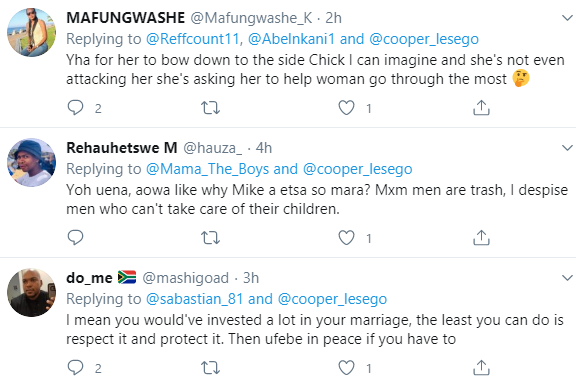Reply to do_me's tweet
The image size is (576, 386).
[x=76, y=368]
